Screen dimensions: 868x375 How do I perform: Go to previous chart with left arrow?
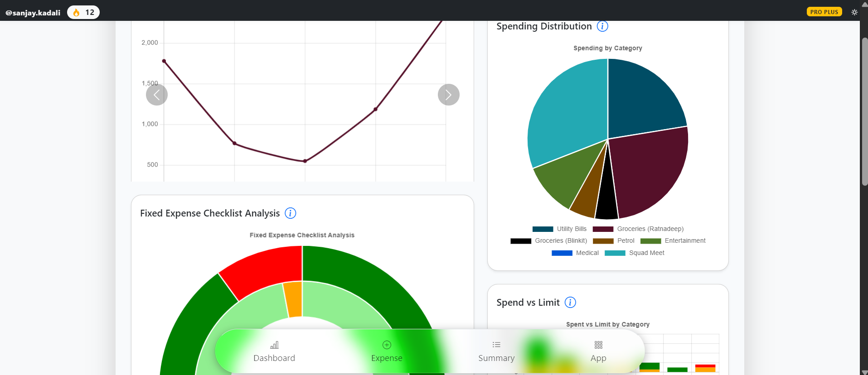[x=157, y=95]
